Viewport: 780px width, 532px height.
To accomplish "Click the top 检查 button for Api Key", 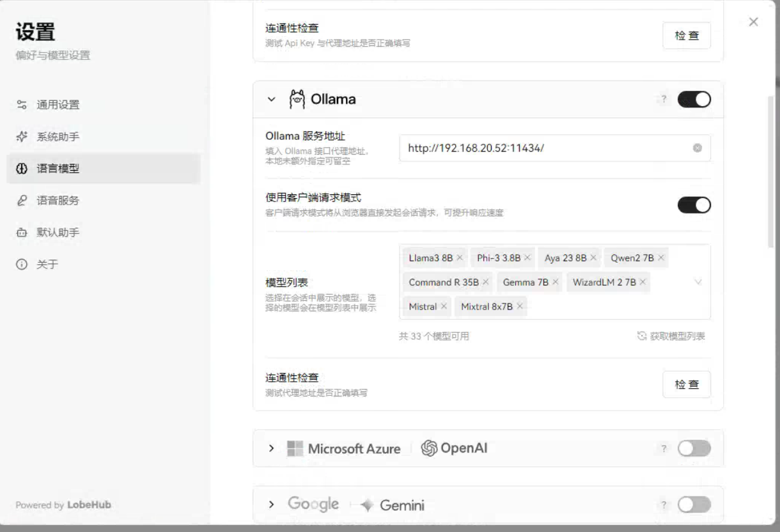I will (687, 36).
